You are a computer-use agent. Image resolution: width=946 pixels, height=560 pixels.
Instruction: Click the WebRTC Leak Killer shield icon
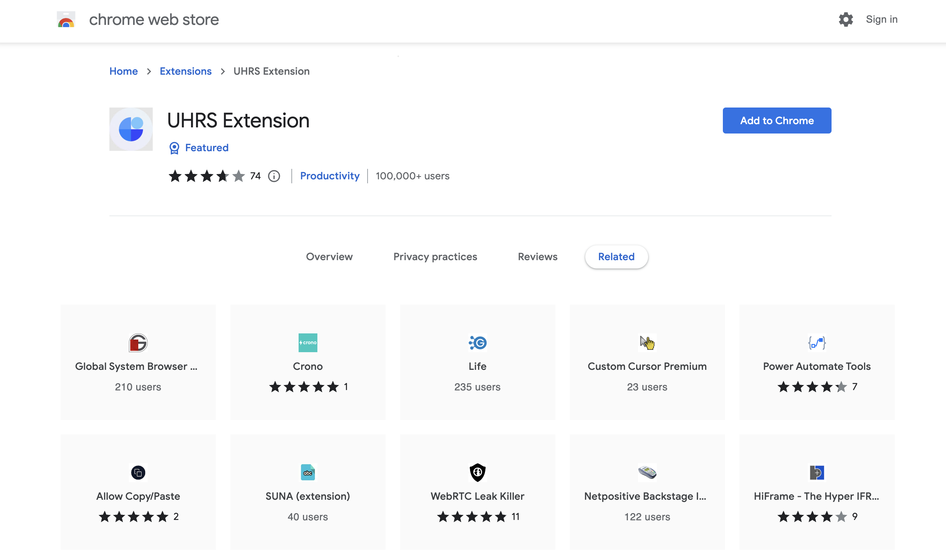pyautogui.click(x=478, y=472)
